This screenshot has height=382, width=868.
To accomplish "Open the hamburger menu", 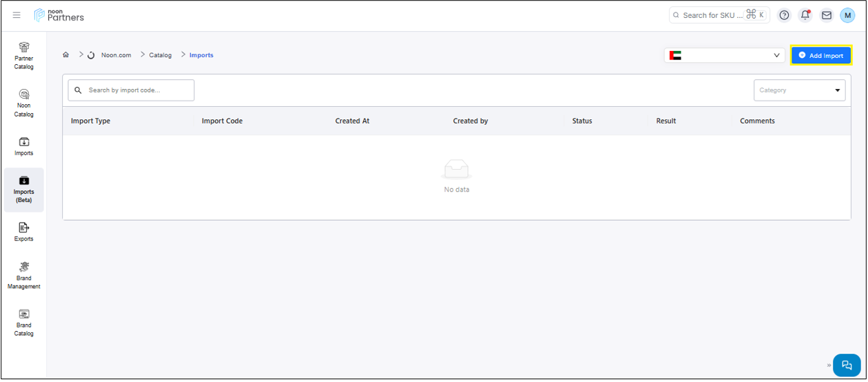I will pyautogui.click(x=17, y=15).
